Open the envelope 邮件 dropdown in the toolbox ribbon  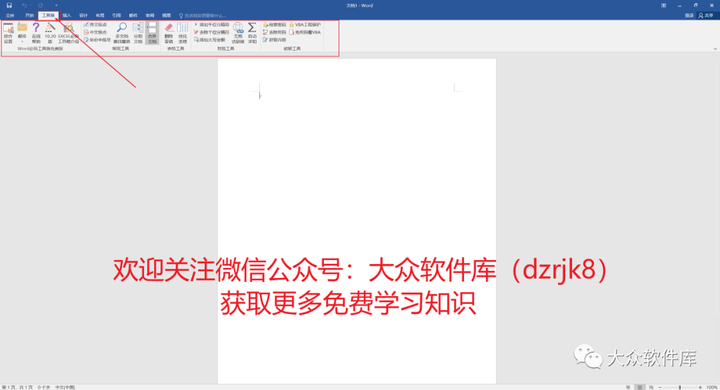click(x=22, y=34)
